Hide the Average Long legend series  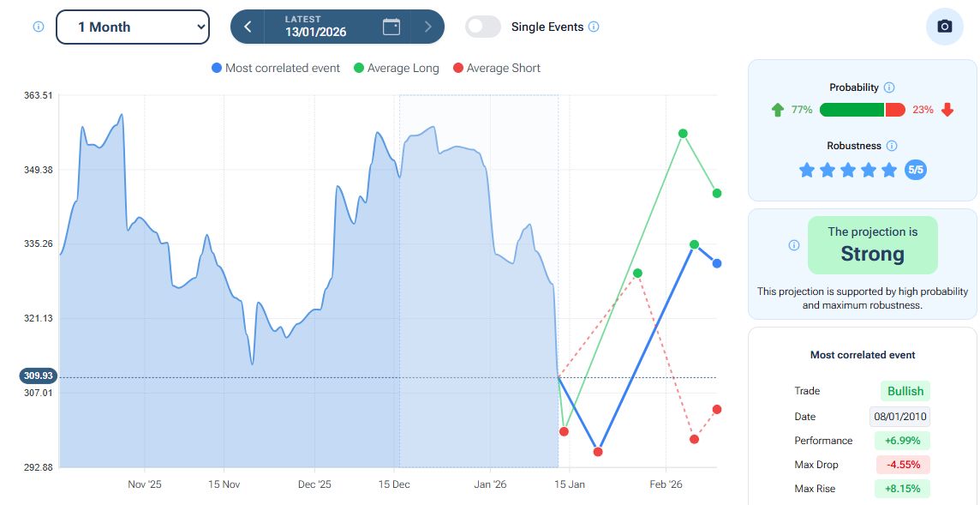click(396, 68)
